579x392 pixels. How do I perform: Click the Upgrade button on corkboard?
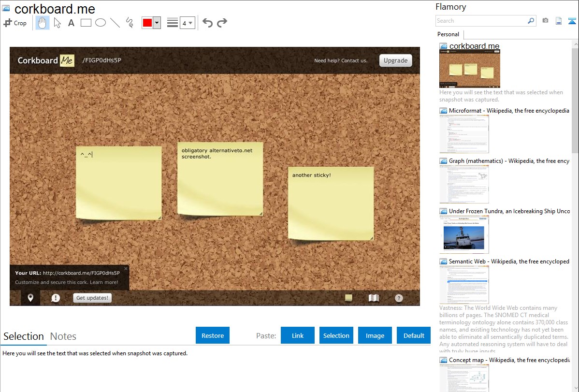[x=395, y=60]
